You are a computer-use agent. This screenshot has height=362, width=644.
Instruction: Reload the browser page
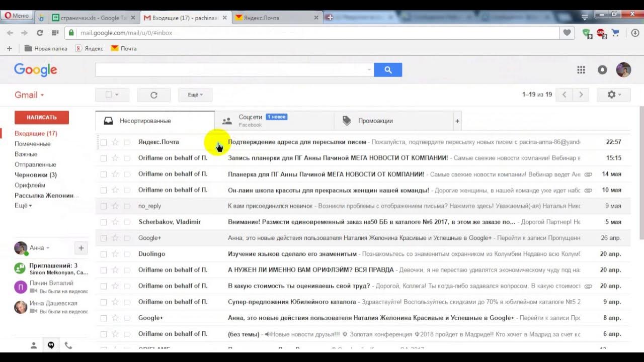click(x=40, y=33)
